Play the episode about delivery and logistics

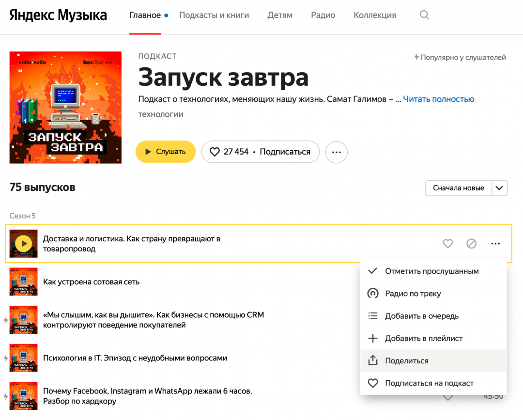click(23, 244)
